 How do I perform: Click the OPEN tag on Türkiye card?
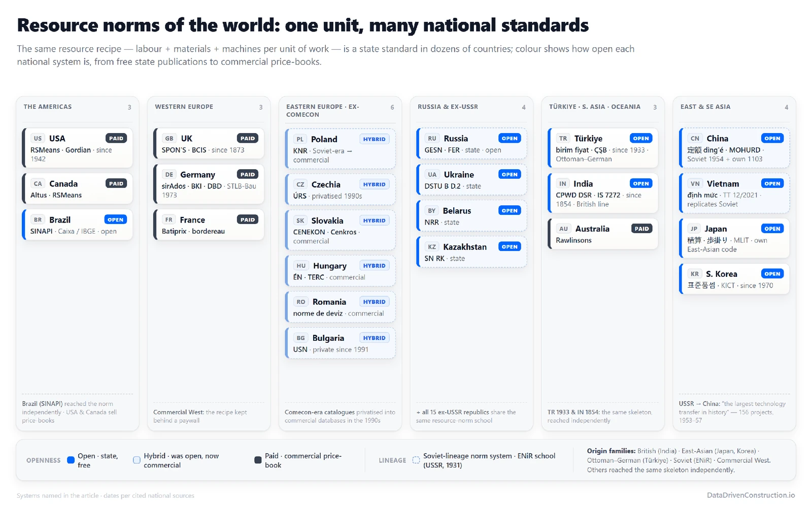tap(641, 138)
